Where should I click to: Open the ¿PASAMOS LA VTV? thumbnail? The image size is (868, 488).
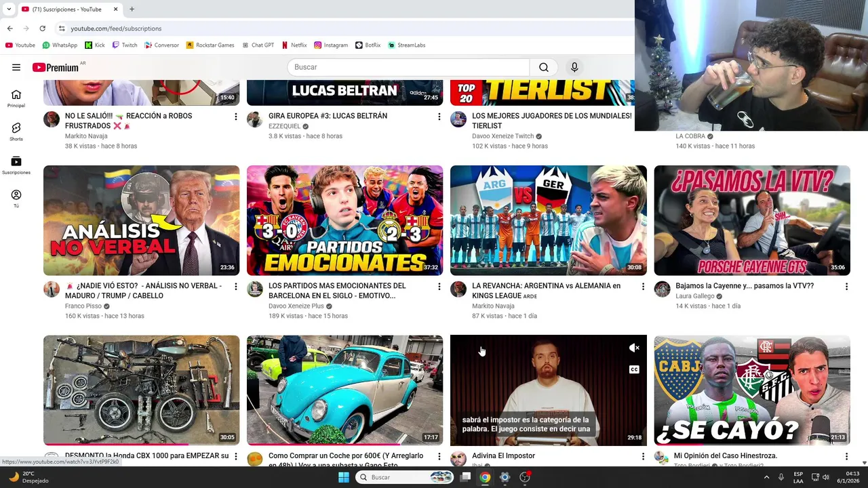pos(751,220)
